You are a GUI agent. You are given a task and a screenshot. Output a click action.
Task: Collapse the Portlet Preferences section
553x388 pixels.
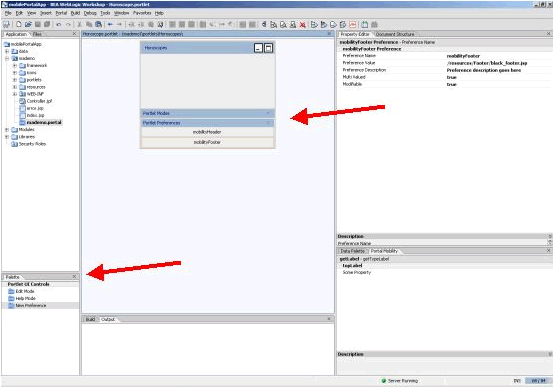point(268,123)
